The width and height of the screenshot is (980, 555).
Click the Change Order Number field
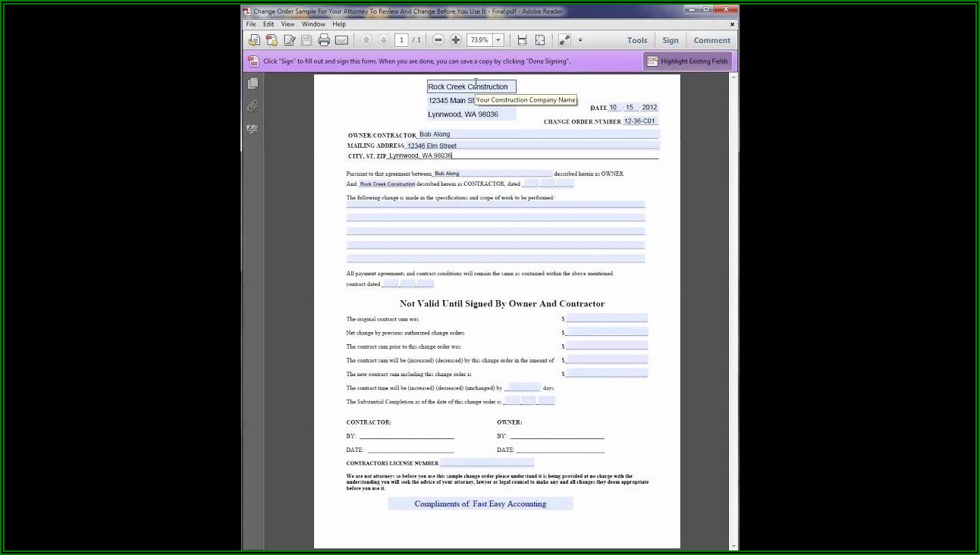click(x=640, y=121)
